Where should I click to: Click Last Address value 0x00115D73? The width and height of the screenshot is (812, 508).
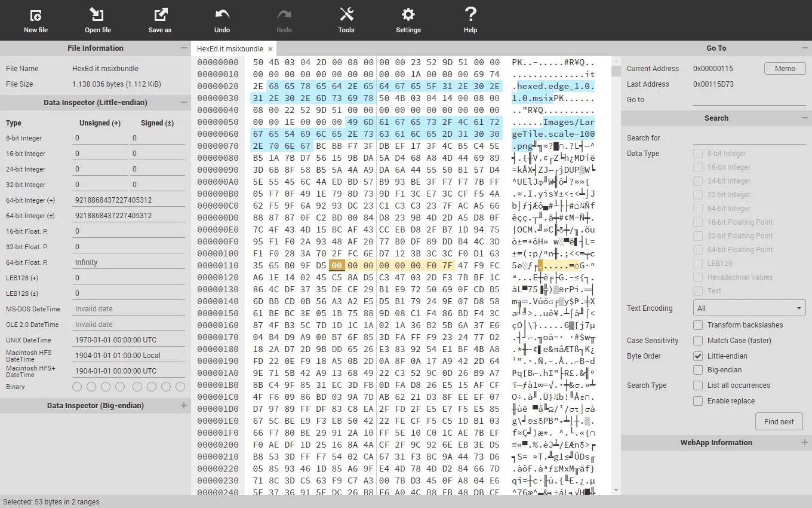coord(713,84)
